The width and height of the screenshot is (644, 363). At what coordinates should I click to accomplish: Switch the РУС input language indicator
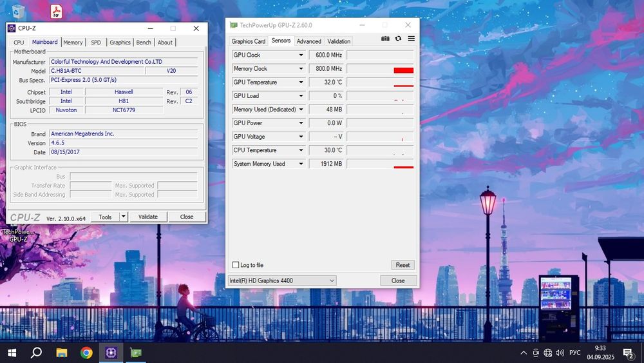pos(575,353)
